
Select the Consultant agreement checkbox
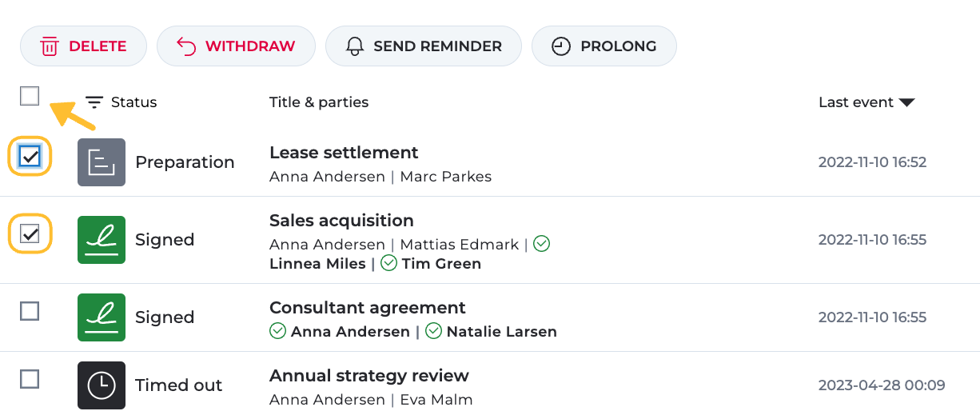30,311
